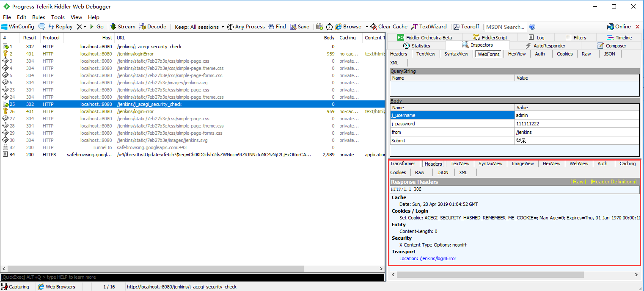Screen dimensions: 644x291
Task: Replay the selected session
Action: coord(60,27)
